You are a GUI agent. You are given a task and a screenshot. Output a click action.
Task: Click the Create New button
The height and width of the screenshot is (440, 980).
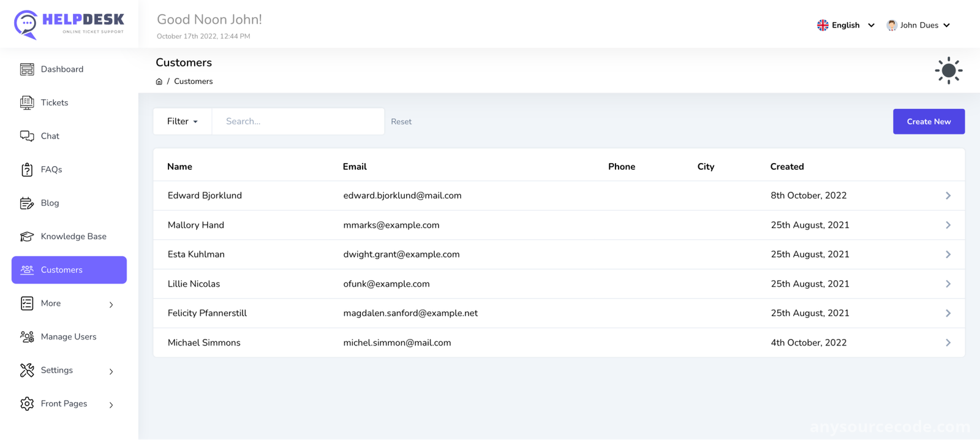point(929,121)
